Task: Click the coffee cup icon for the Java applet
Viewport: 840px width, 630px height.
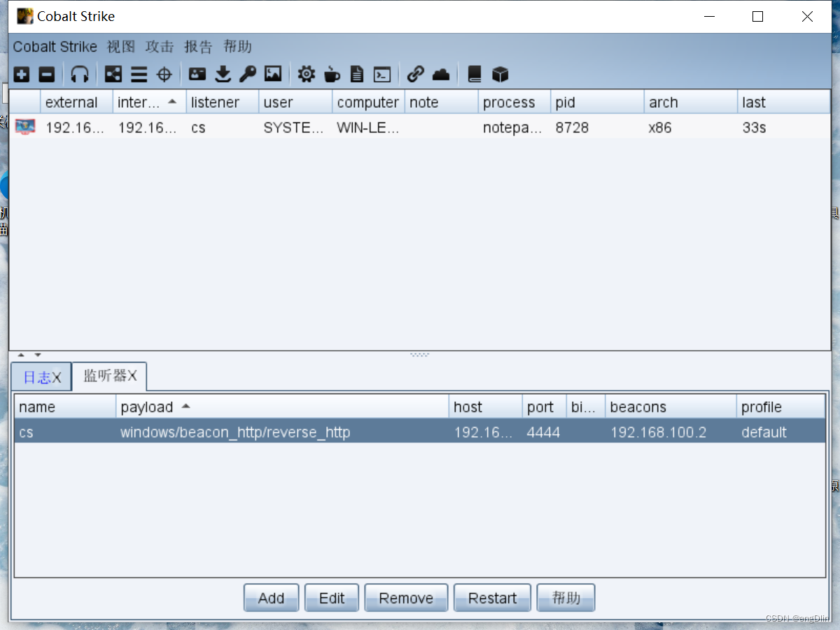Action: (x=332, y=73)
